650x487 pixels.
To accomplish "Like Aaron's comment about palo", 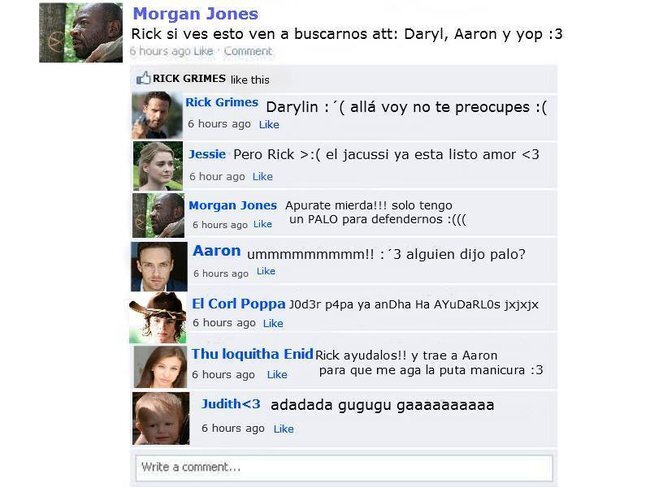I will pos(266,271).
